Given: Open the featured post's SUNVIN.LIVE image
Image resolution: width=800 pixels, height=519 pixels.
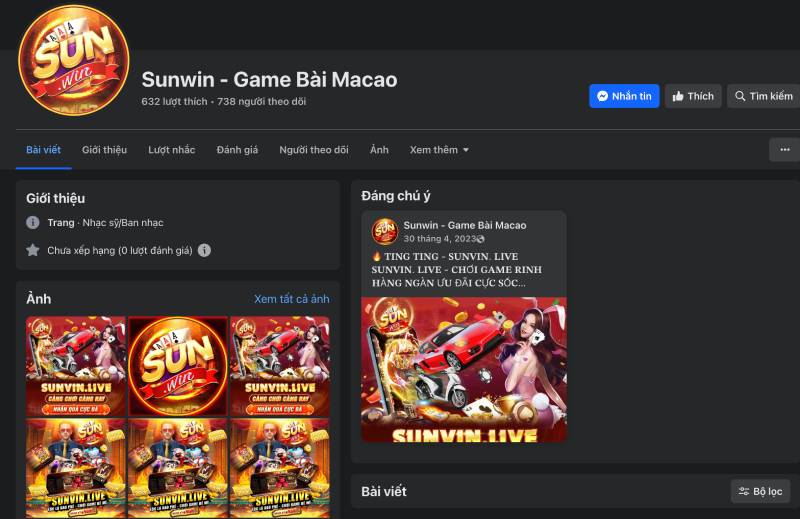Looking at the screenshot, I should tap(464, 369).
